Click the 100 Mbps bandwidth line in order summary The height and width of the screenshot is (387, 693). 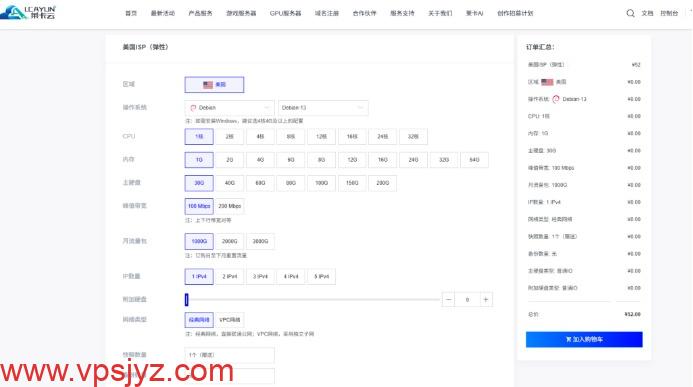click(584, 168)
